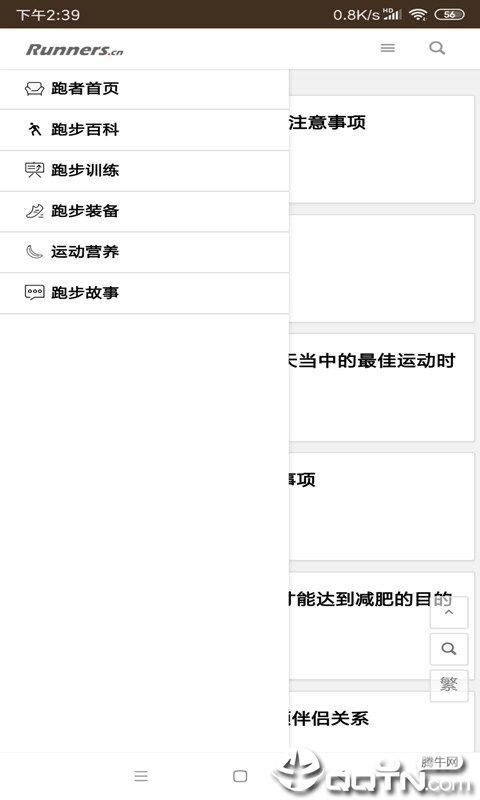Click the sofa icon beside 跑者首页
Image resolution: width=480 pixels, height=800 pixels.
[x=34, y=89]
